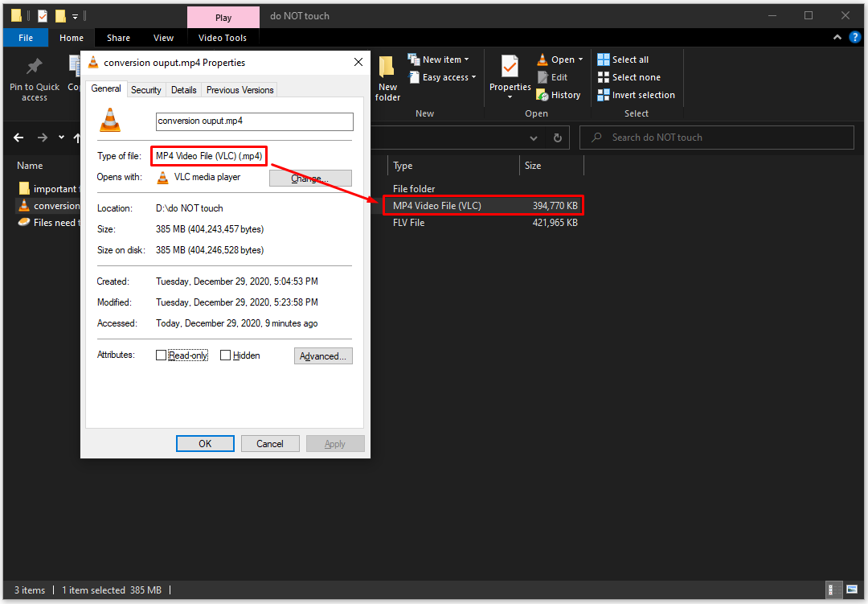Click the Back arrow in Explorer navigation
The image size is (868, 604).
point(18,138)
